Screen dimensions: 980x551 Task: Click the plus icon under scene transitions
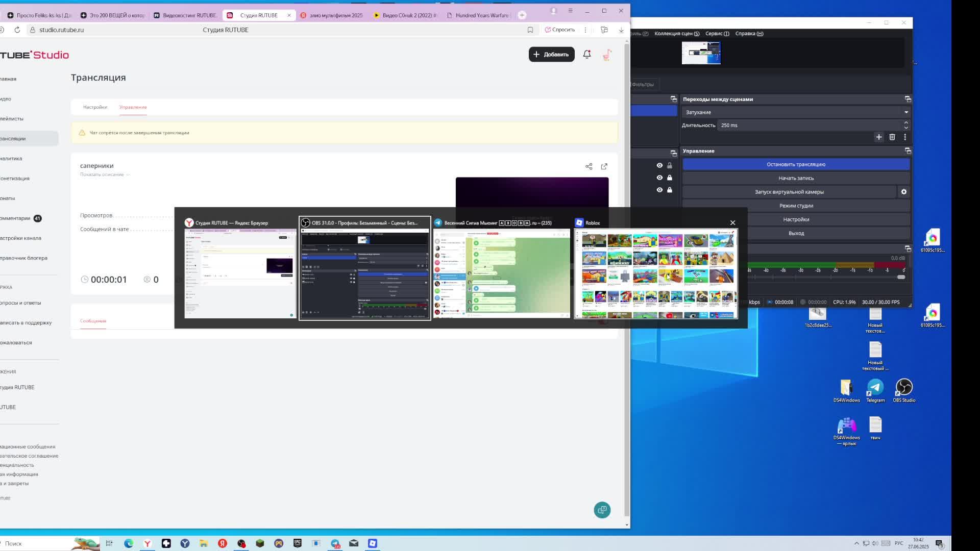coord(879,137)
